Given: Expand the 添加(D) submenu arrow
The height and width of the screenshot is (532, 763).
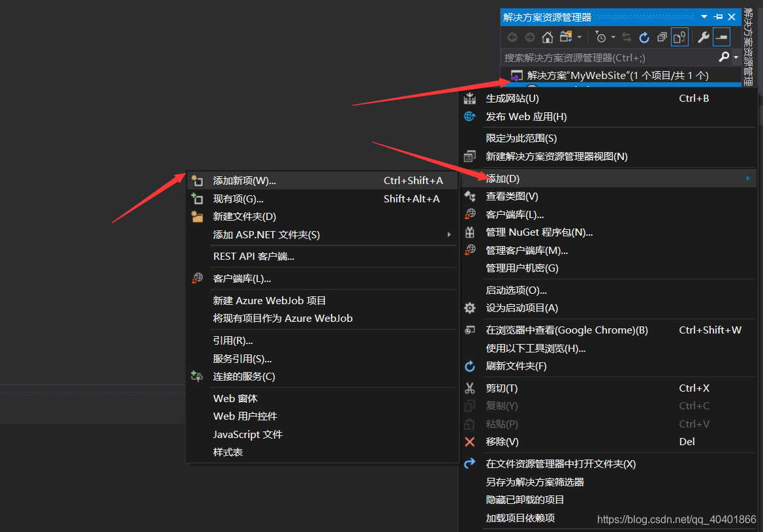Looking at the screenshot, I should (748, 179).
